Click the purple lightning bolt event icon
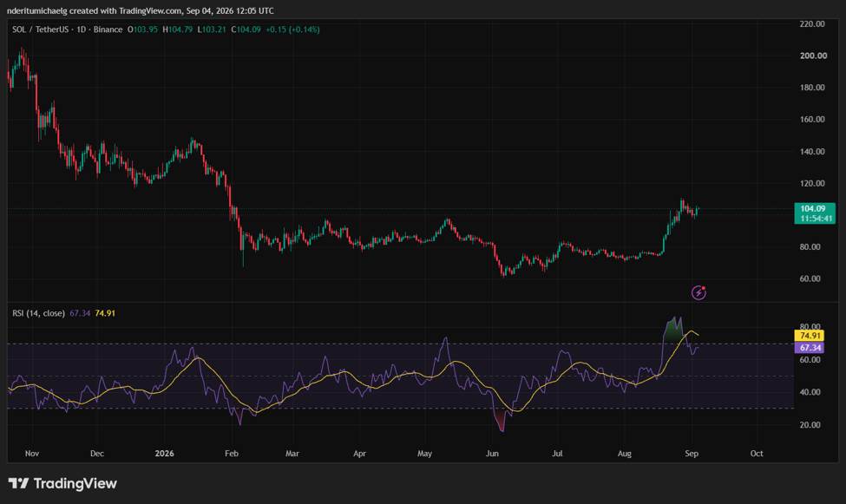Viewport: 846px width, 504px height. [x=698, y=292]
